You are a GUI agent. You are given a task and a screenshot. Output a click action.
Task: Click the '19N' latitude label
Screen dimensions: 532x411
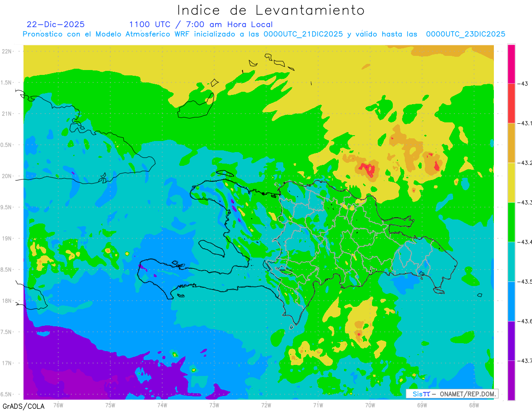(x=8, y=239)
